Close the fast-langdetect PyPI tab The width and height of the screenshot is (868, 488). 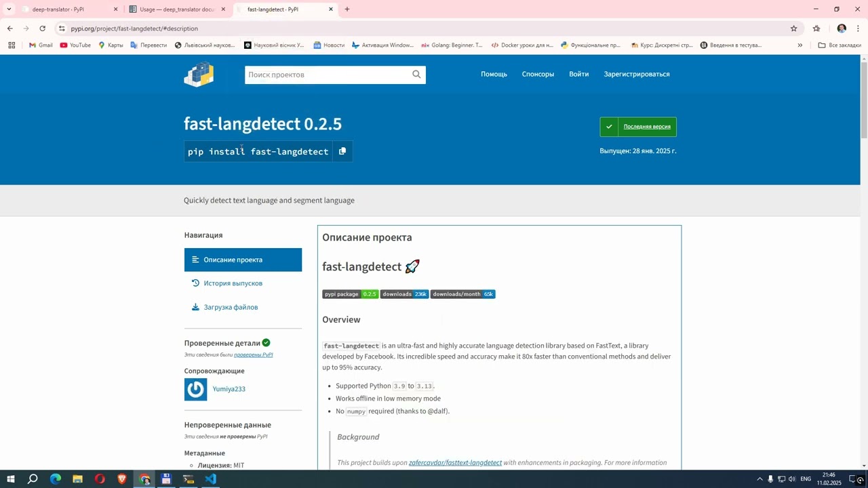(331, 9)
